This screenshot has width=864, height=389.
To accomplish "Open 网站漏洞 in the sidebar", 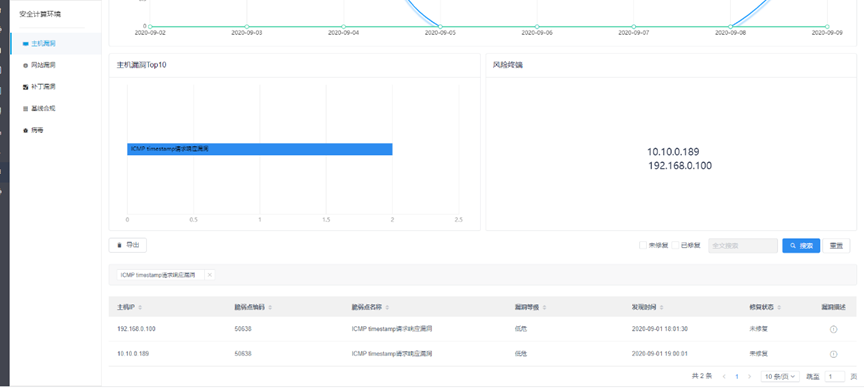I will (56, 65).
